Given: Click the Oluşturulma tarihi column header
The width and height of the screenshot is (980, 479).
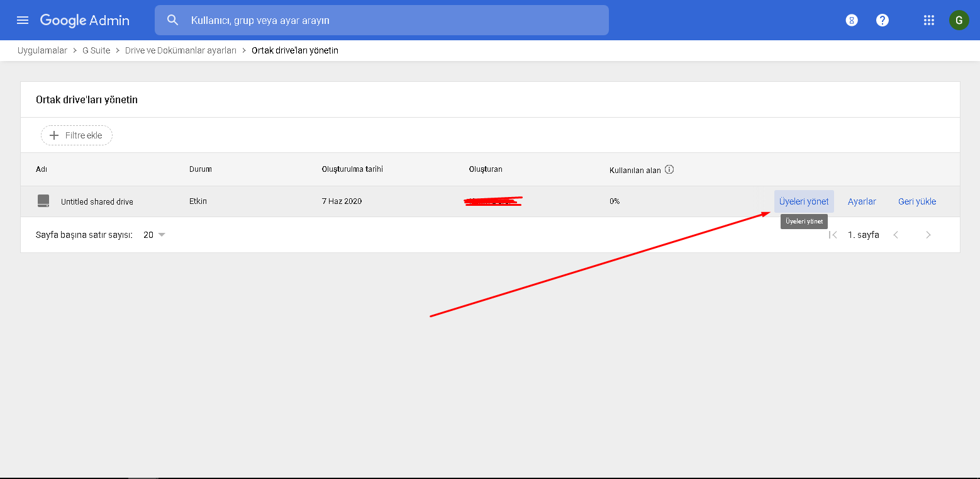Looking at the screenshot, I should (352, 169).
